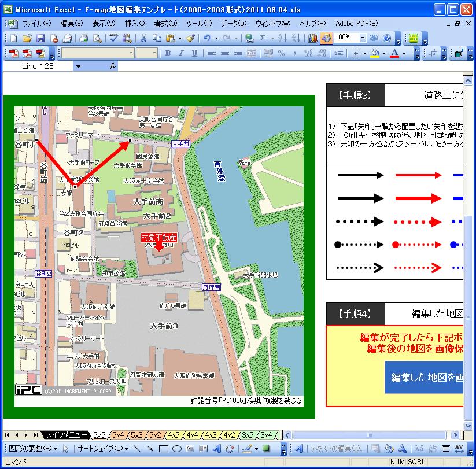Open オートシェイプ(U) menu

[102, 448]
